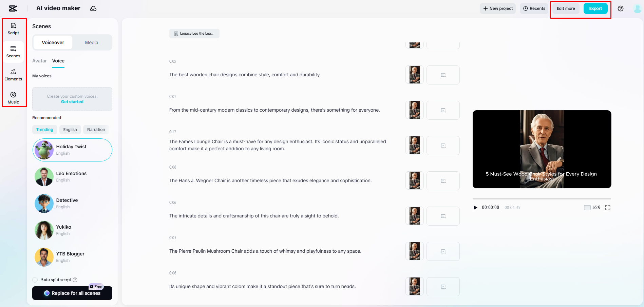Image resolution: width=644 pixels, height=307 pixels.
Task: Add media to the Eames Lounge Chair scene
Action: [443, 146]
